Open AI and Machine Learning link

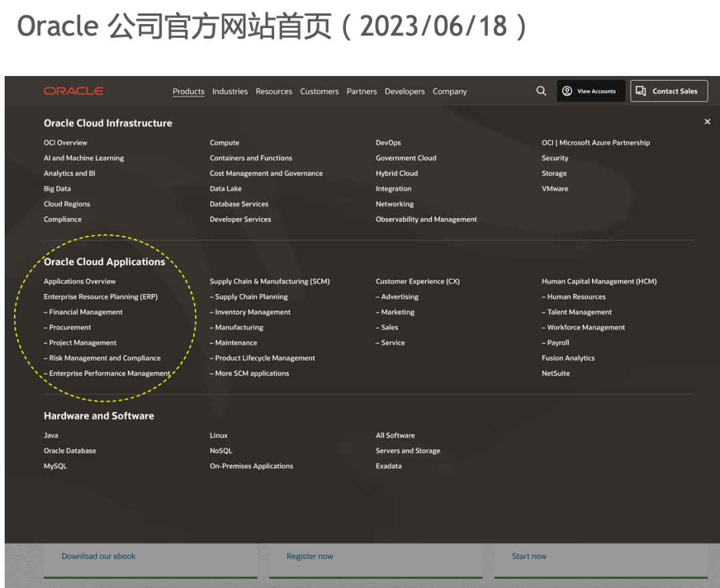point(84,158)
